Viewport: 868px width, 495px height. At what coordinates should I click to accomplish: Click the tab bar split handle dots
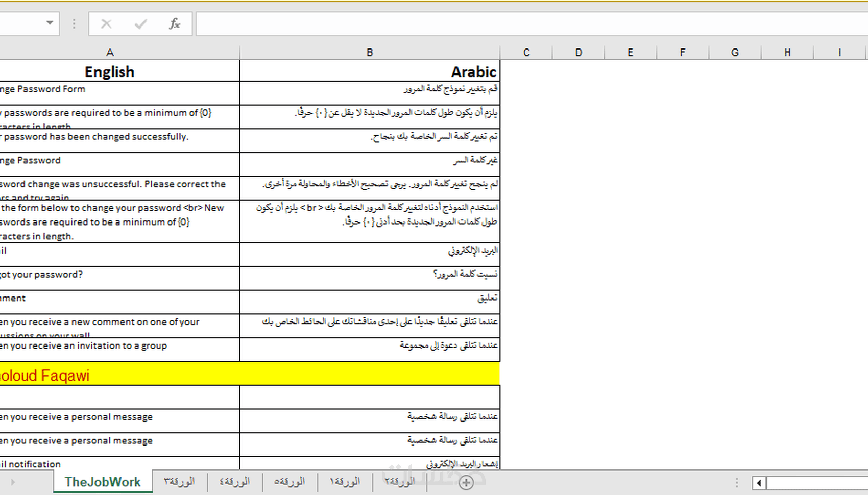[x=737, y=483]
